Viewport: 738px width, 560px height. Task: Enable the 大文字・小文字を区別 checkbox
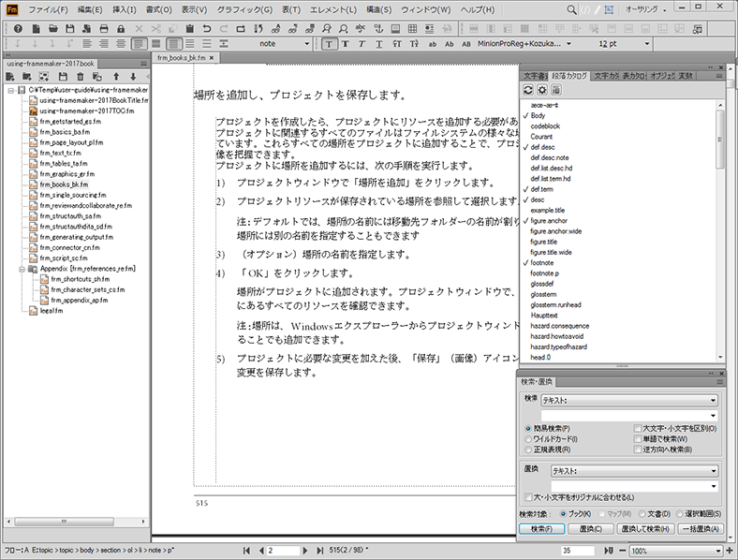coord(637,428)
